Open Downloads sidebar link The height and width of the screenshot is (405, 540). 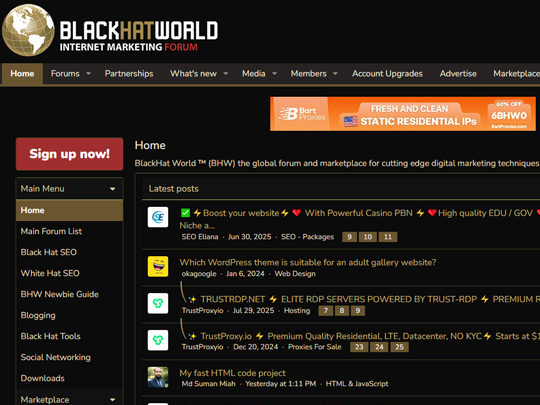pos(42,378)
